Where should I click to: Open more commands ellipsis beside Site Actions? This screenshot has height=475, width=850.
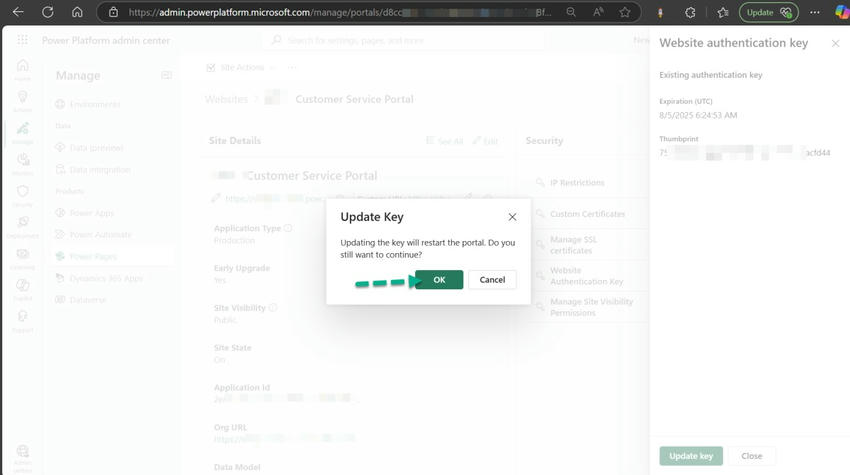[x=292, y=67]
